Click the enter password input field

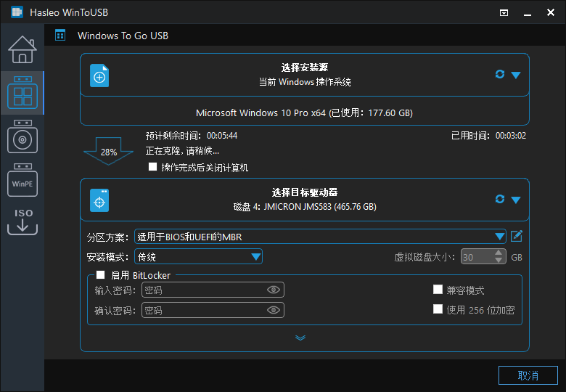click(213, 290)
